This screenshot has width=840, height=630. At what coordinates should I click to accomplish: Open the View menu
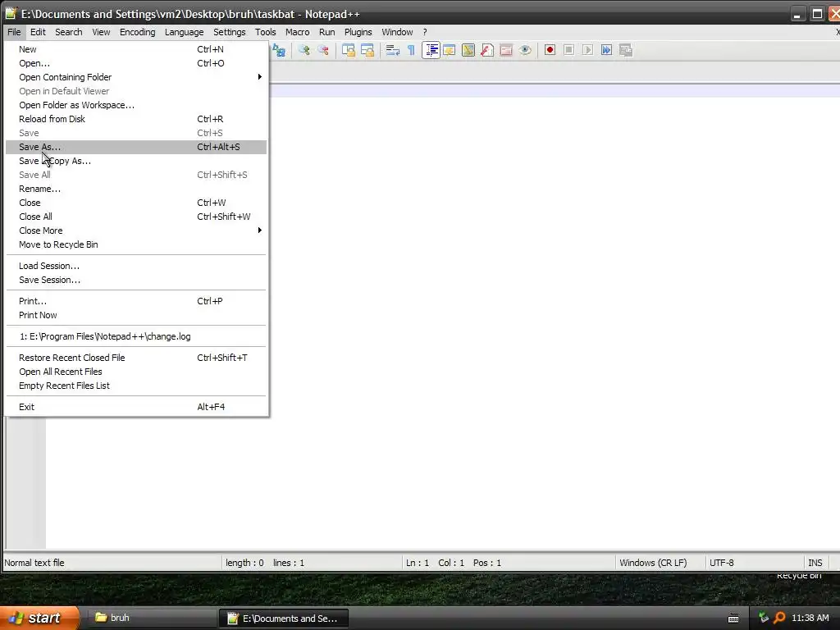pos(101,32)
